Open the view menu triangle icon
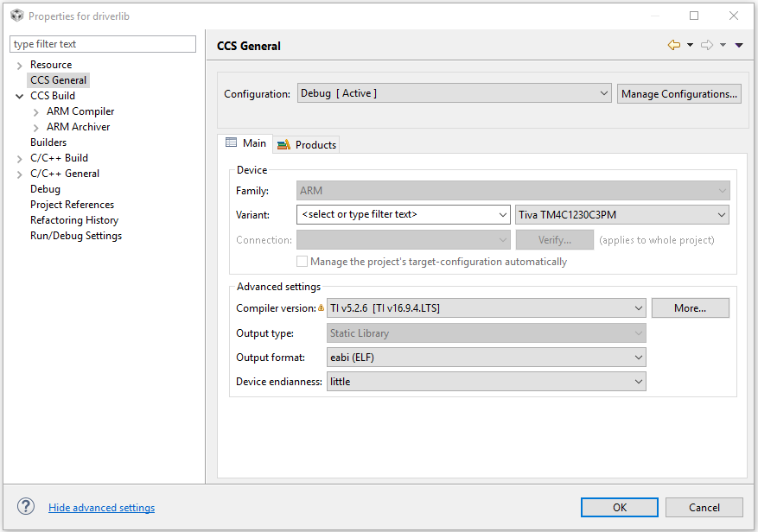The width and height of the screenshot is (758, 532). point(739,46)
